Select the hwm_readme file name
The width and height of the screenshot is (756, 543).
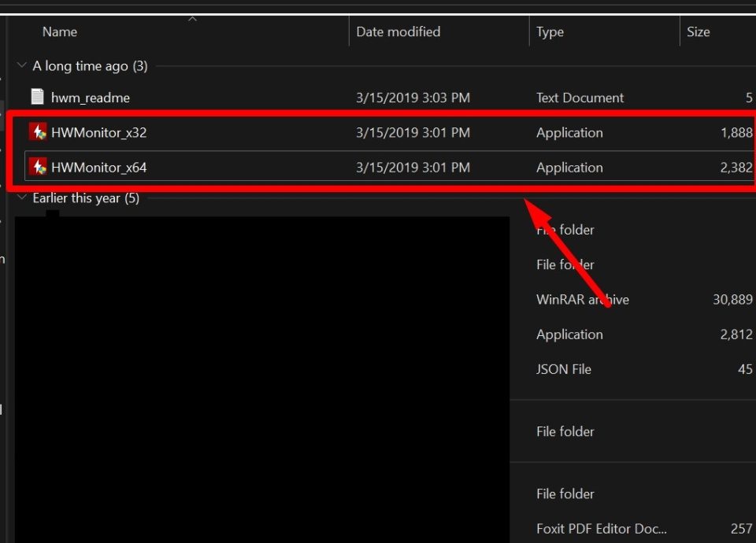(x=90, y=98)
